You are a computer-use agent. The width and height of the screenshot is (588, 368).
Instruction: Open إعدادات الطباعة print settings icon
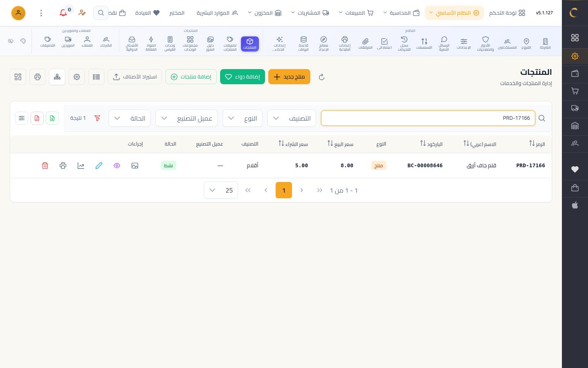point(345,43)
